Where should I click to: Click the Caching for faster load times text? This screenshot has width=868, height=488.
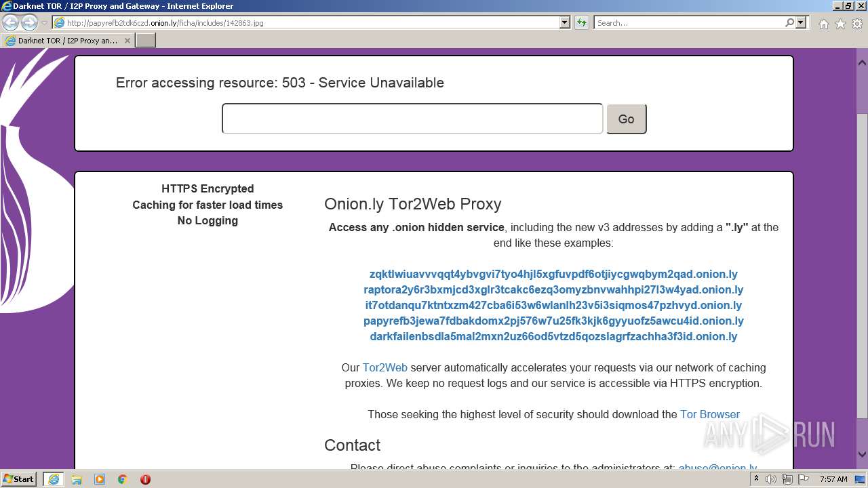pyautogui.click(x=208, y=205)
